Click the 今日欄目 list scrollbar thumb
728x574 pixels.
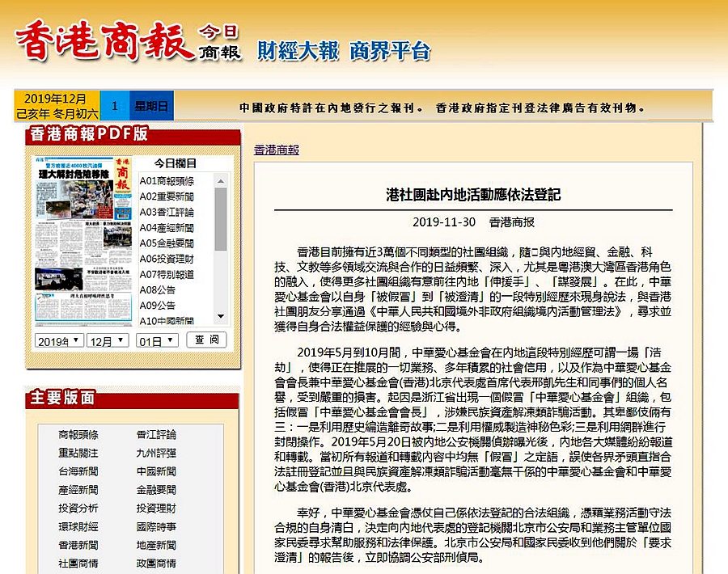click(x=221, y=219)
